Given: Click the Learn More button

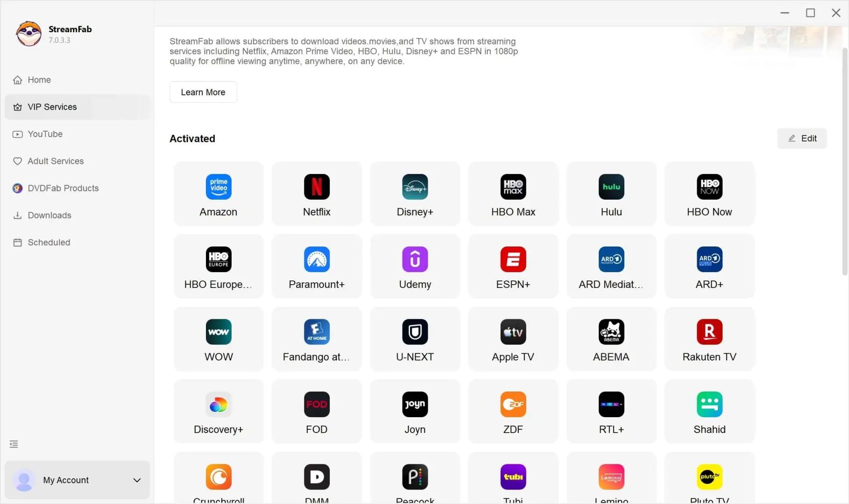Looking at the screenshot, I should [203, 92].
